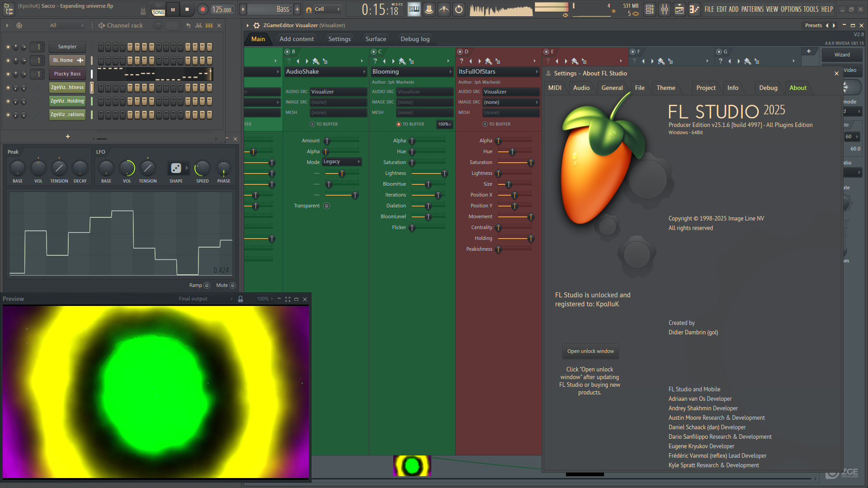Image resolution: width=868 pixels, height=488 pixels.
Task: Open the piano roll icon in toolbar
Action: click(x=694, y=9)
